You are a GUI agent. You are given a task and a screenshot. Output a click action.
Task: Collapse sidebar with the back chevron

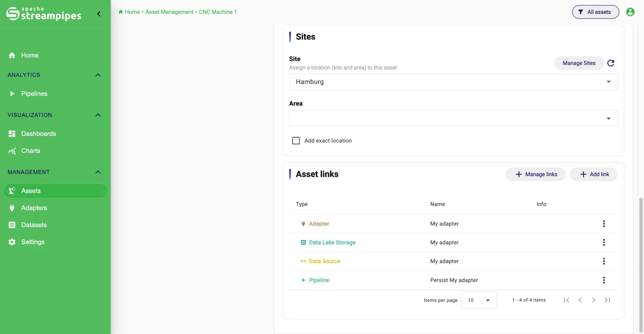(x=99, y=14)
